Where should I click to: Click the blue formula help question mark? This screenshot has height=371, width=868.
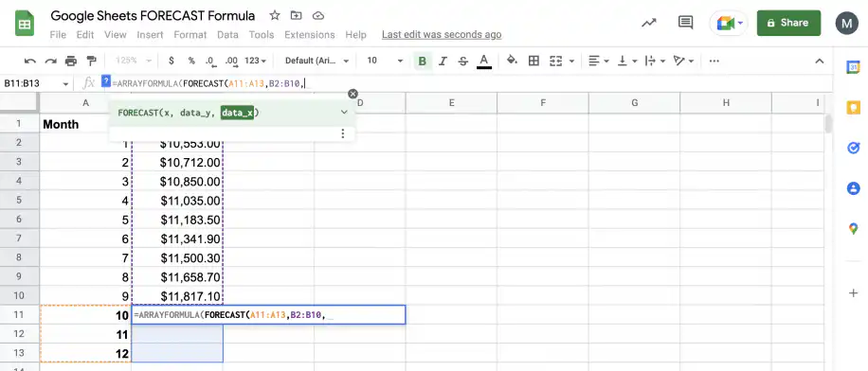tap(106, 82)
